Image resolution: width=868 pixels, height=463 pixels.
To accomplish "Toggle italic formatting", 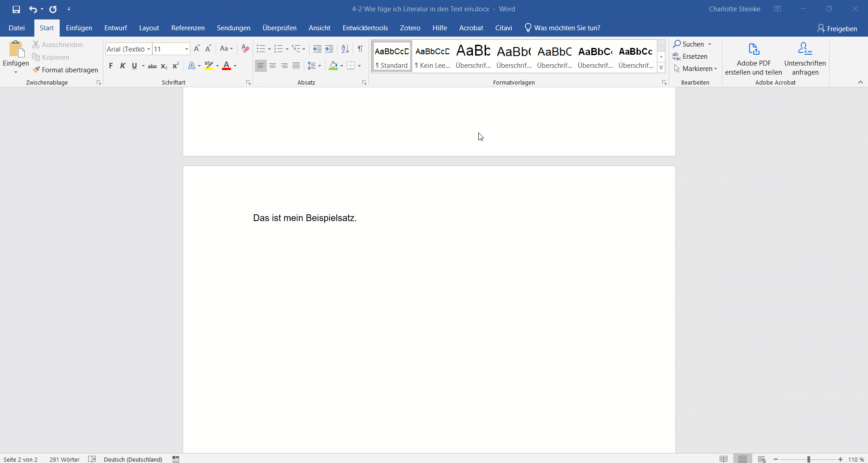I will tap(123, 66).
